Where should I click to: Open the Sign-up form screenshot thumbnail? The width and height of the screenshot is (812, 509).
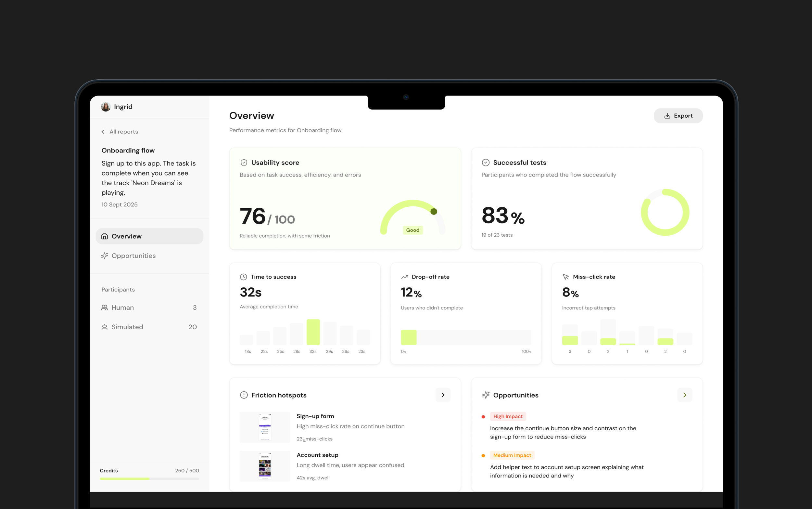265,427
